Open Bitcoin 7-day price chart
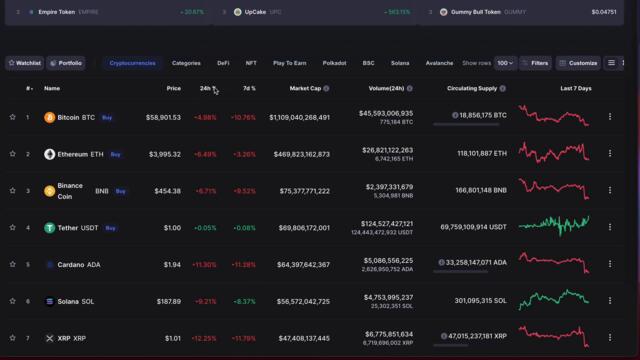640x360 pixels. (553, 116)
